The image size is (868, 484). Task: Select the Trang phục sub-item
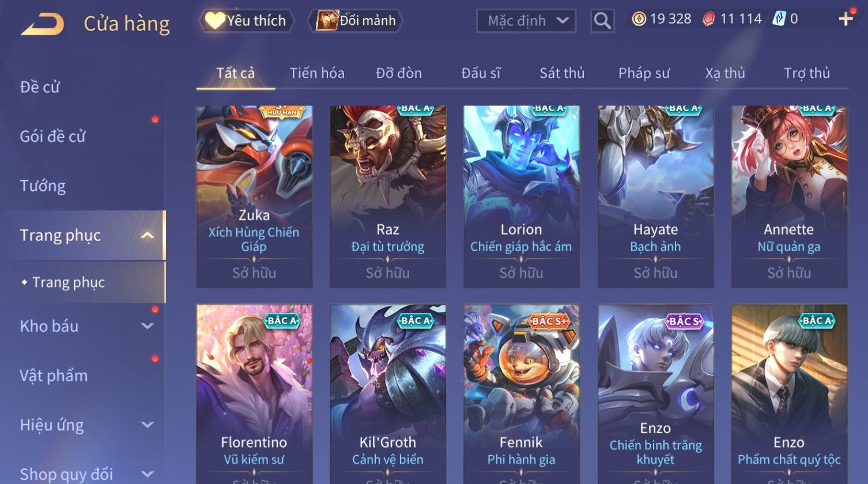69,282
